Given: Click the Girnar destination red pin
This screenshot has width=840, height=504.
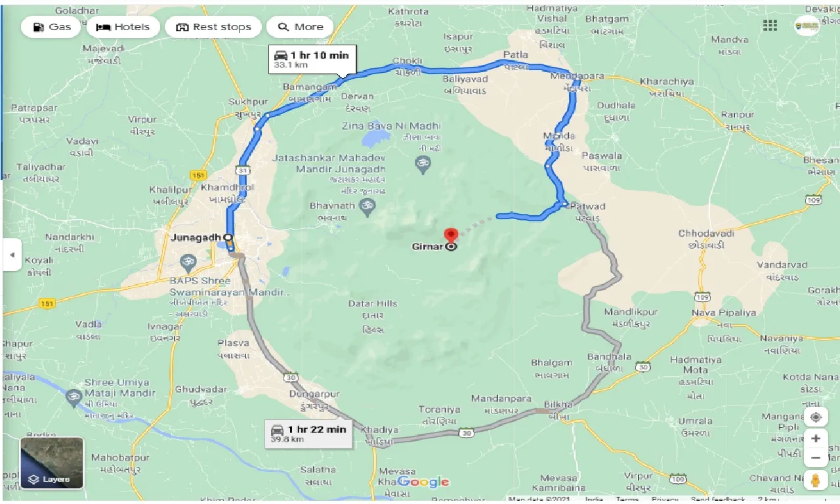Looking at the screenshot, I should click(x=450, y=235).
